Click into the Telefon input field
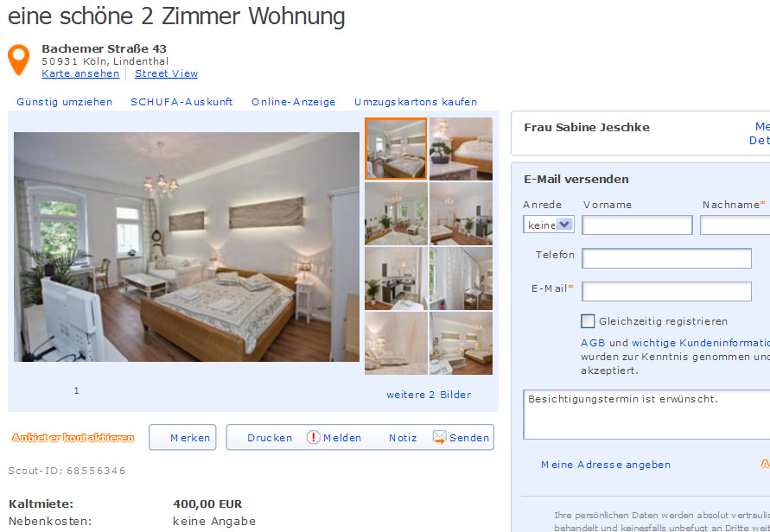 666,258
